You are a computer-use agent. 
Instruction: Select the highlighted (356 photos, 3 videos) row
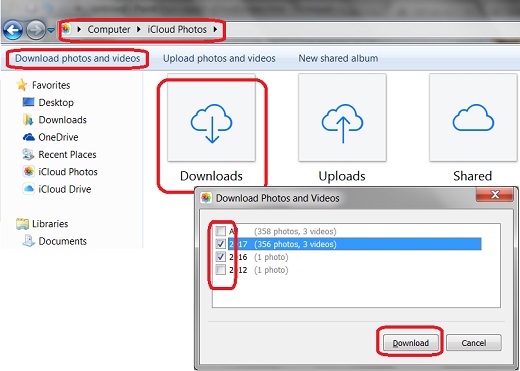(x=355, y=244)
